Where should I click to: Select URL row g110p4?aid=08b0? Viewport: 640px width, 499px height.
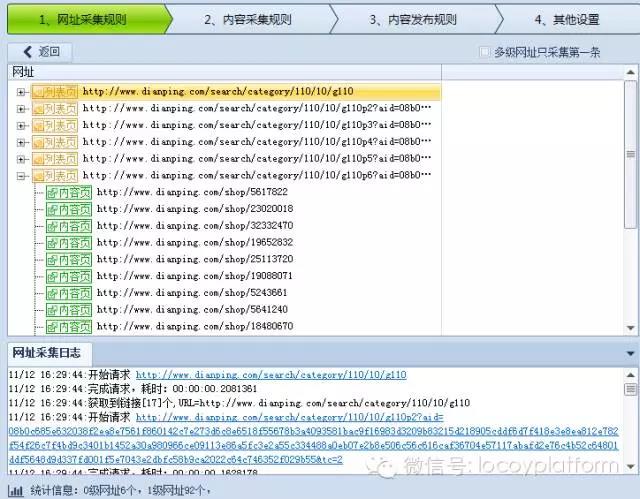click(x=257, y=142)
